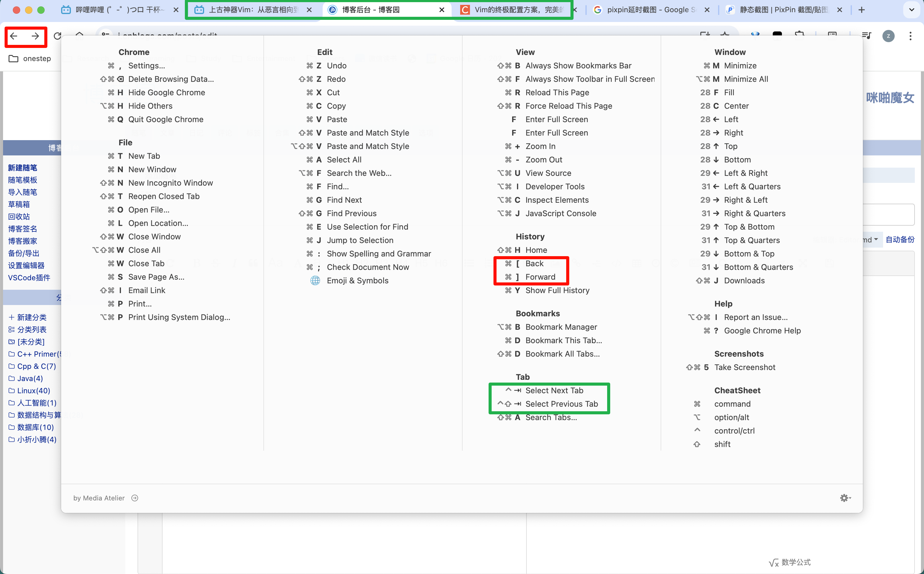This screenshot has width=924, height=574.
Task: Open the VSCode插件 sidebar link
Action: [29, 278]
